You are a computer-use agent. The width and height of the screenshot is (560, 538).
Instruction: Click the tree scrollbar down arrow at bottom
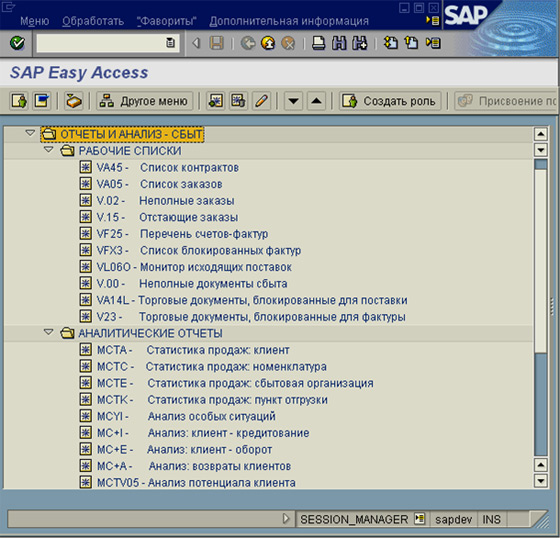coord(541,481)
